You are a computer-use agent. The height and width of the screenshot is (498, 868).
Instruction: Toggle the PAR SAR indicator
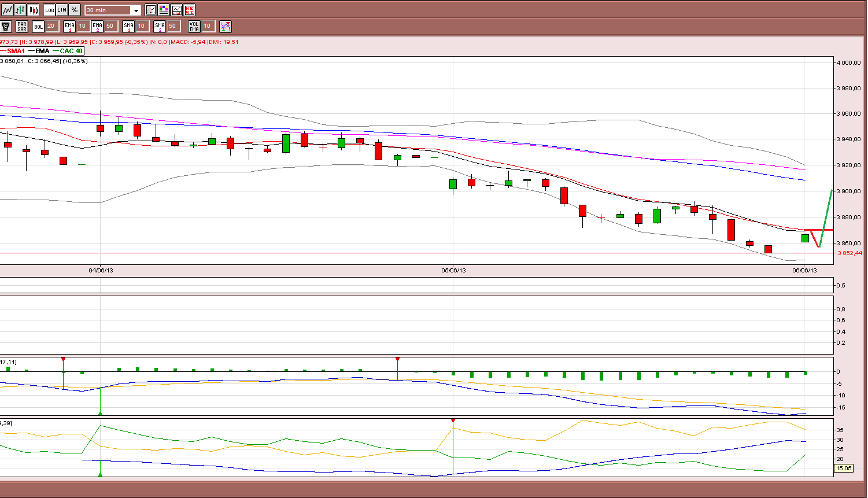click(x=22, y=26)
